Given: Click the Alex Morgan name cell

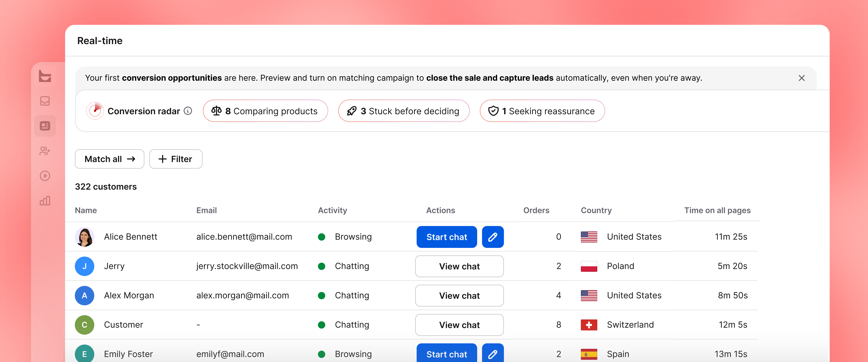Looking at the screenshot, I should click(x=129, y=296).
